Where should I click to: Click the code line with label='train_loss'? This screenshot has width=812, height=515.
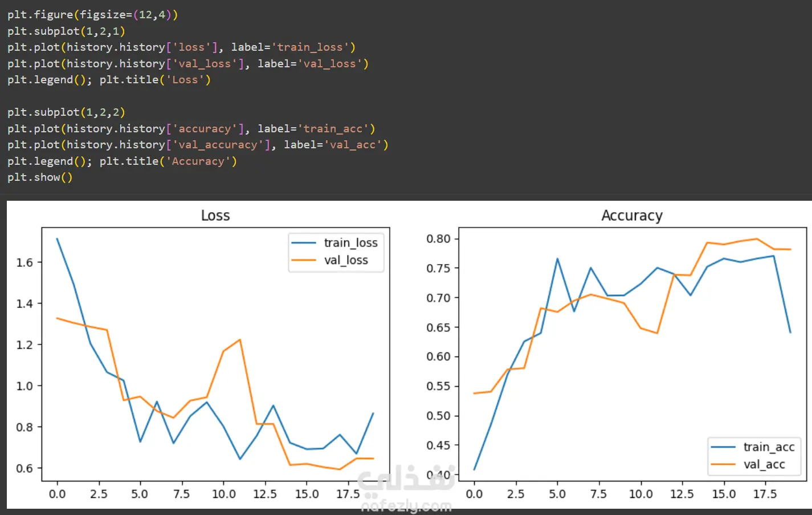[x=181, y=47]
